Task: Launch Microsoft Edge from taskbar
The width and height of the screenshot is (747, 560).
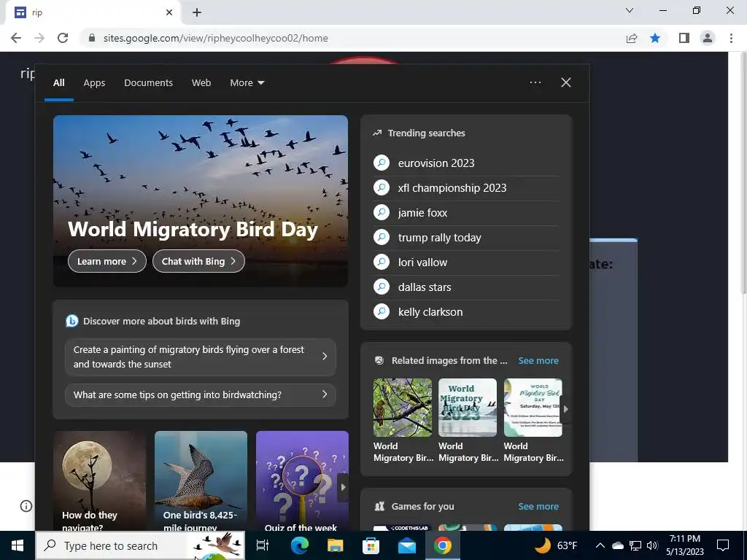Action: pyautogui.click(x=300, y=545)
